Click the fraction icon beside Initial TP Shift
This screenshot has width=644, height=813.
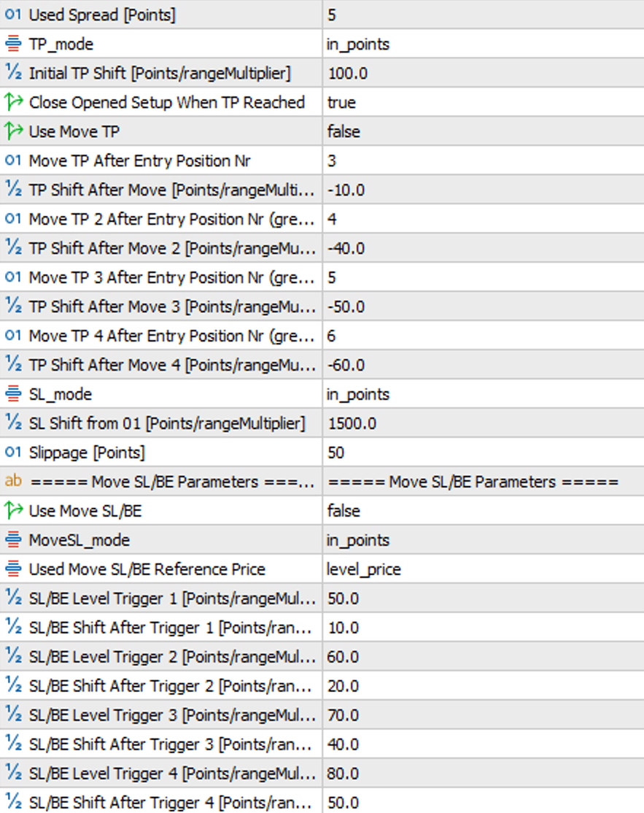pyautogui.click(x=13, y=72)
